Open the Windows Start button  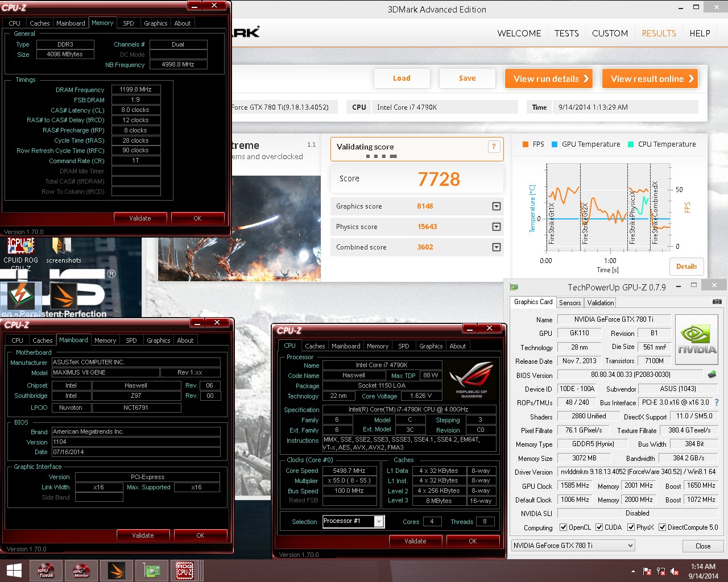click(x=14, y=570)
